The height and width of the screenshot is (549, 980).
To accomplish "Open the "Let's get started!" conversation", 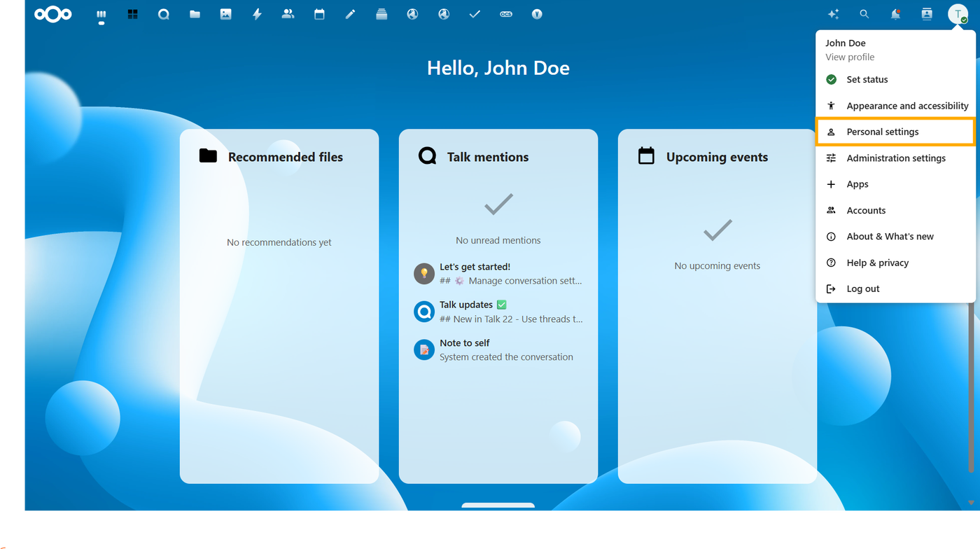I will [x=498, y=274].
